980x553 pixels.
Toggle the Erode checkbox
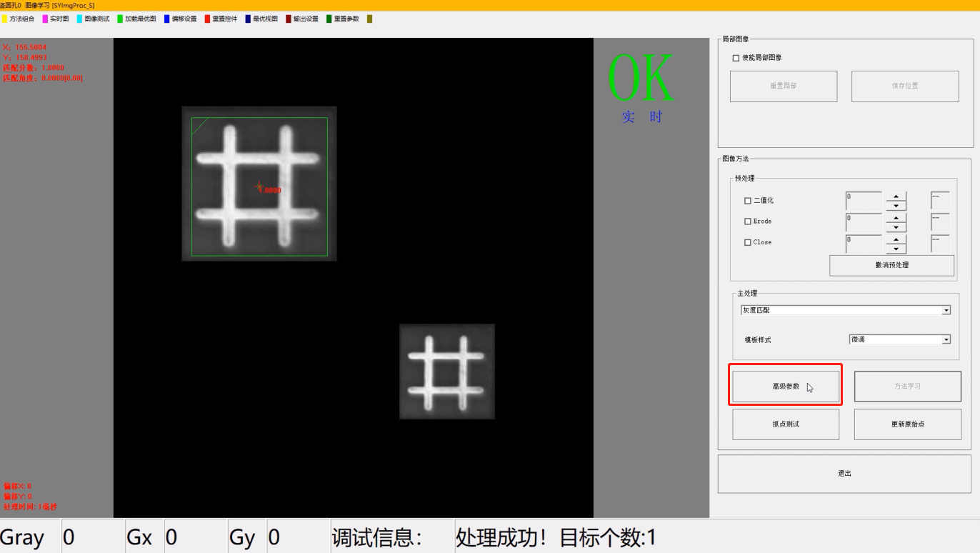tap(748, 221)
